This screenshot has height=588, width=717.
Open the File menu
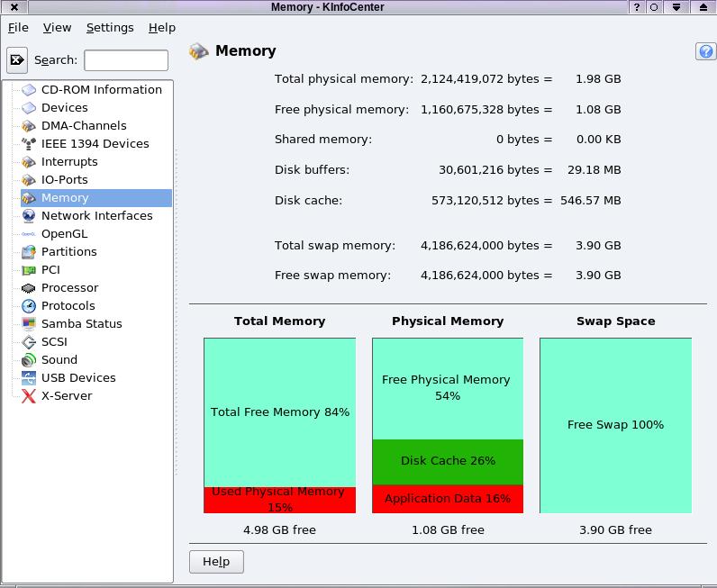18,28
